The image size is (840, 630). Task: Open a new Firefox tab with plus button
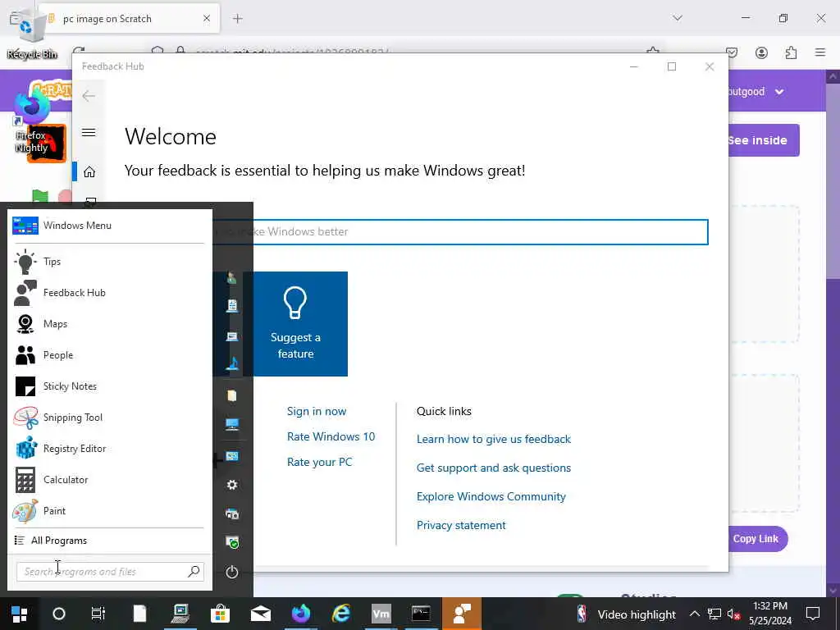(238, 19)
